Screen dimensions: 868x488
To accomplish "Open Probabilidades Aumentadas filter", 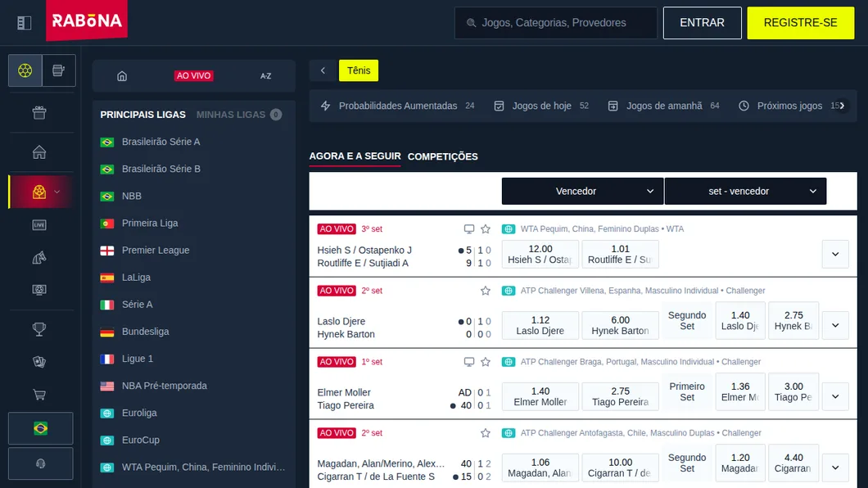I will (397, 106).
